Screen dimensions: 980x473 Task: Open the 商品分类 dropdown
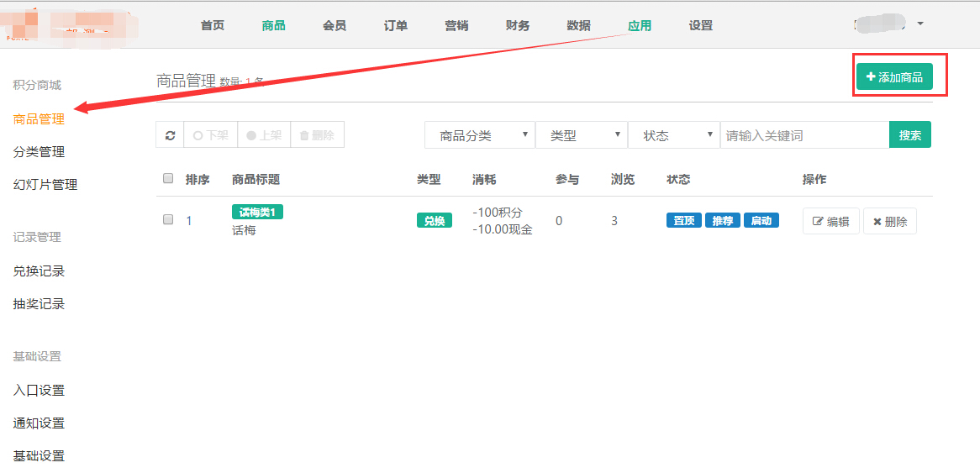pos(479,135)
